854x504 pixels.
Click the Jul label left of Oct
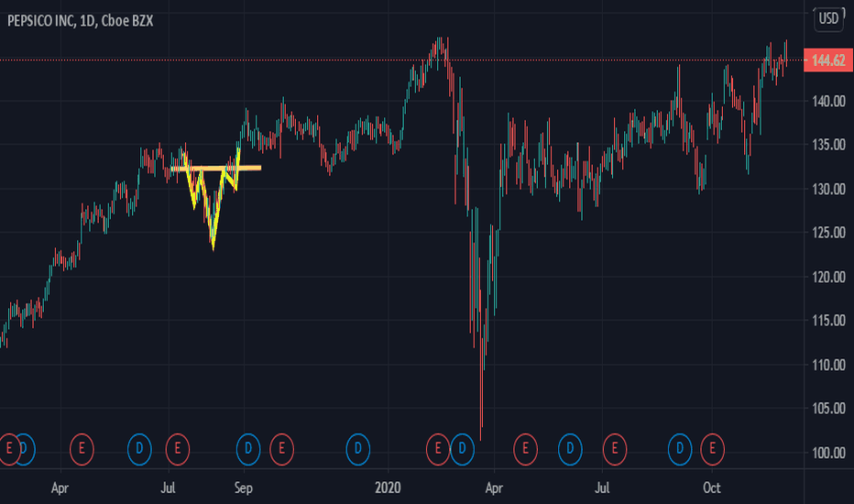(602, 488)
